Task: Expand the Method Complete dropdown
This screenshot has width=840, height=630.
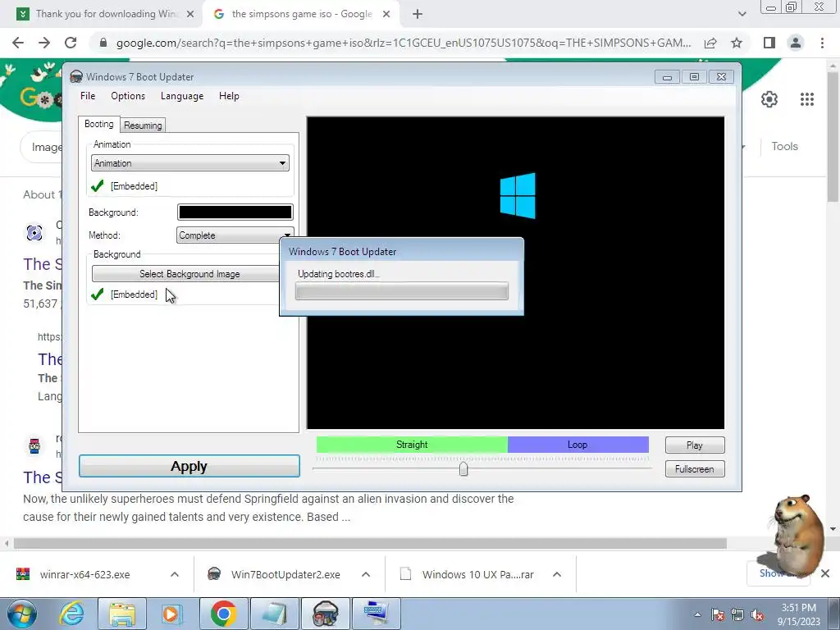Action: [x=235, y=235]
